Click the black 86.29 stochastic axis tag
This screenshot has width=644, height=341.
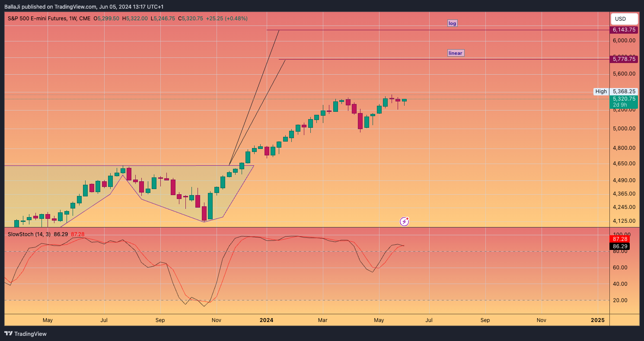coord(619,246)
